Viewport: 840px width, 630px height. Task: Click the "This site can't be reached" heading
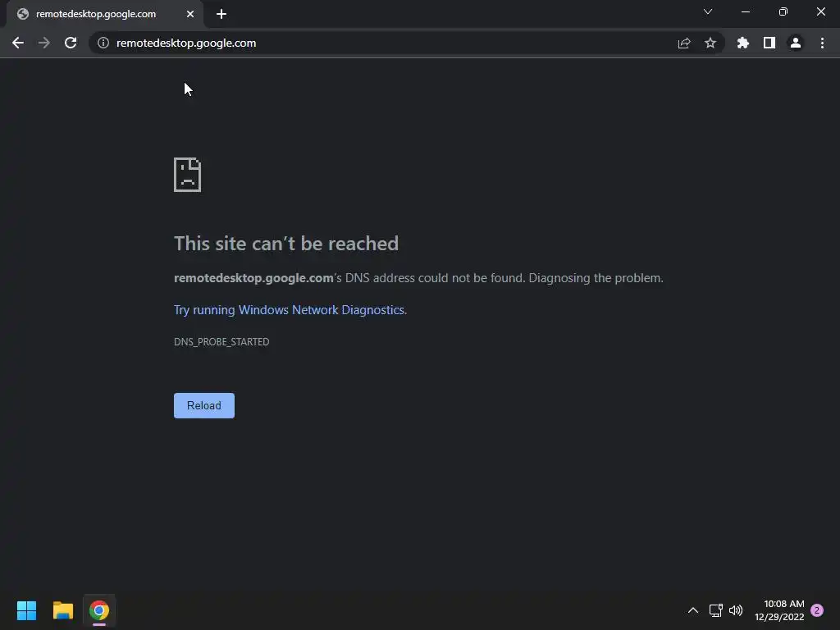click(286, 244)
